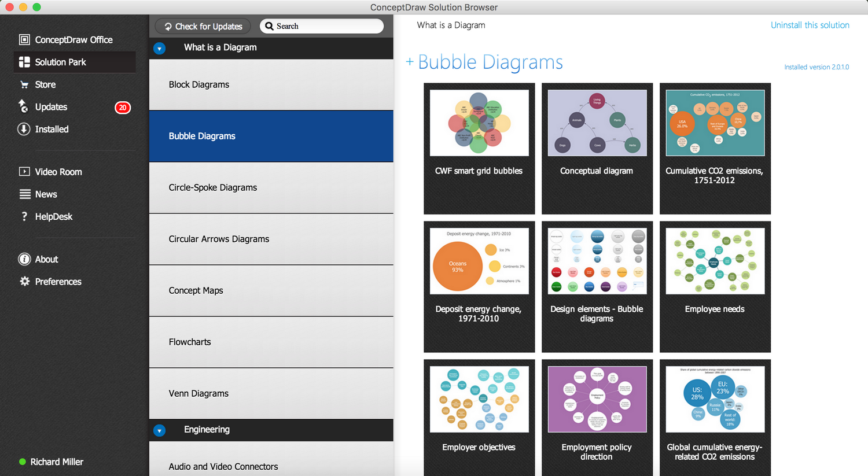Click the Uninstall this solution link
The height and width of the screenshot is (476, 868).
click(x=810, y=25)
